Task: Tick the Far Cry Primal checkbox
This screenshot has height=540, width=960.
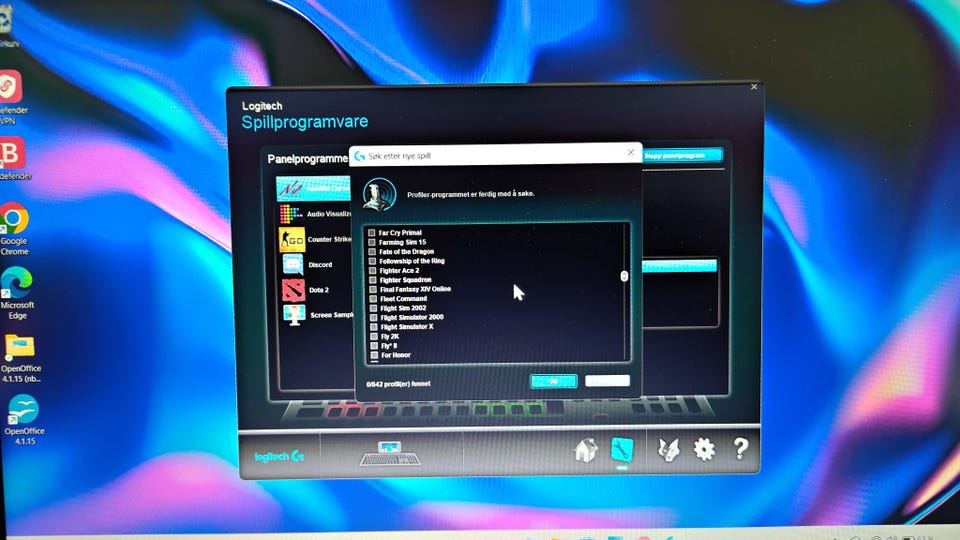Action: click(371, 233)
